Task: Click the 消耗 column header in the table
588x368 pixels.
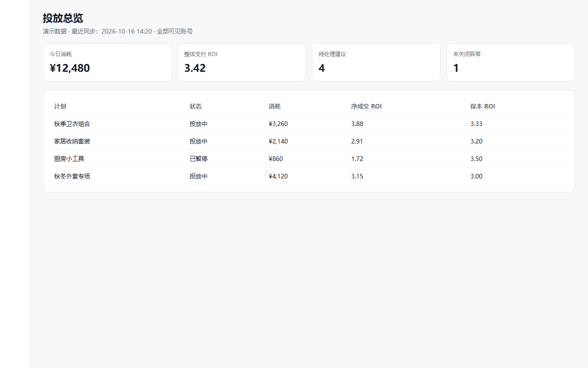Action: click(275, 106)
